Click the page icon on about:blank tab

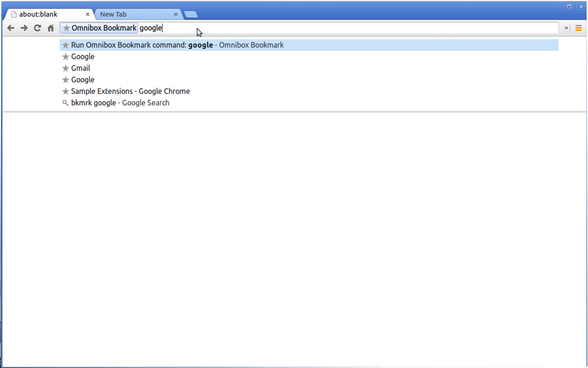[13, 14]
